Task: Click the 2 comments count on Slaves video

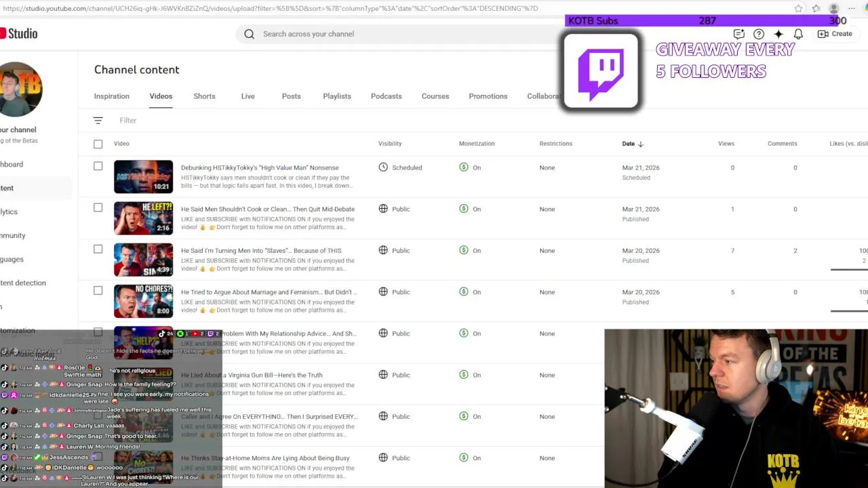Action: [795, 251]
